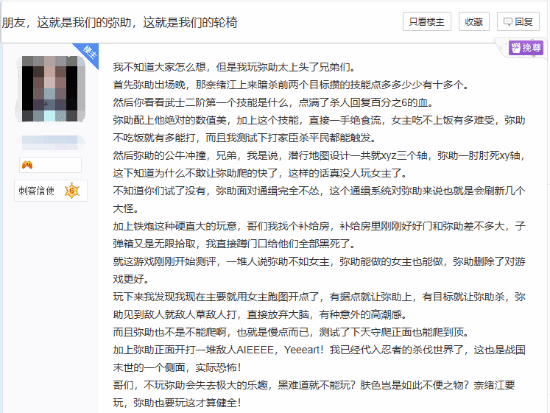The image size is (550, 413).
Task: Click the blue 楼主 corner ribbon
Action: pyautogui.click(x=88, y=53)
